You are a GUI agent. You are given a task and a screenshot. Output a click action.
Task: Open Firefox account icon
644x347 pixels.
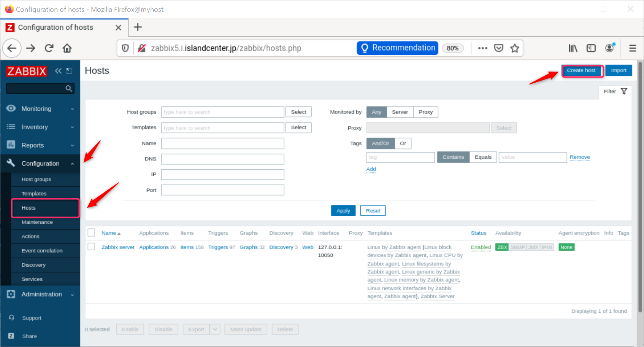(x=610, y=48)
